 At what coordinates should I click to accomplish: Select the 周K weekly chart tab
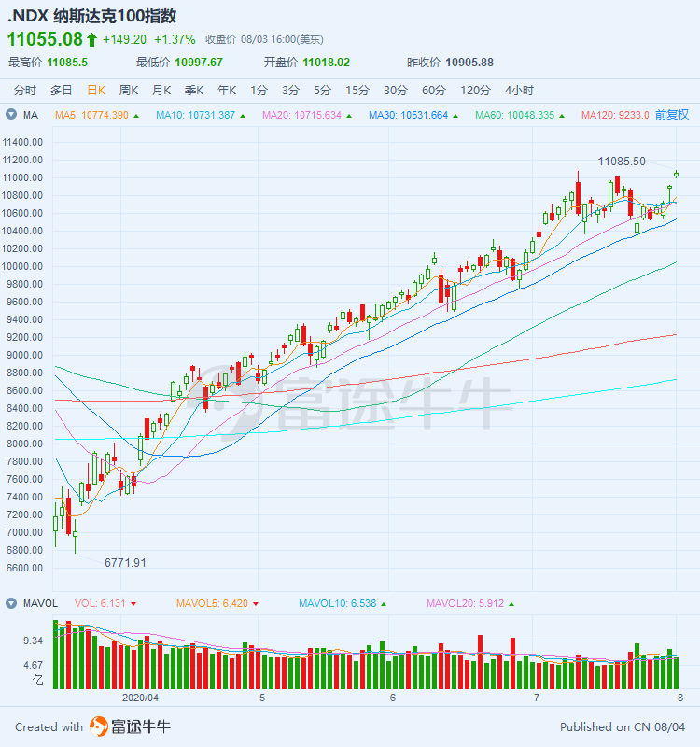pos(128,91)
